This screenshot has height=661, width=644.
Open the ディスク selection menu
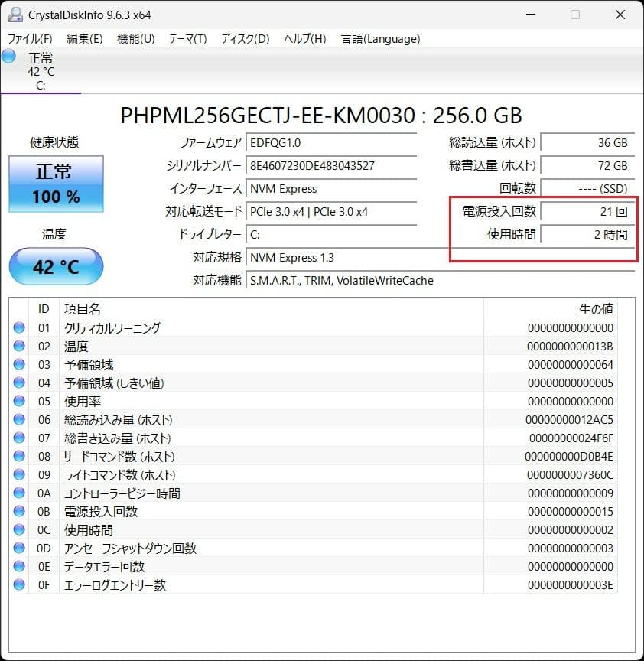(242, 38)
